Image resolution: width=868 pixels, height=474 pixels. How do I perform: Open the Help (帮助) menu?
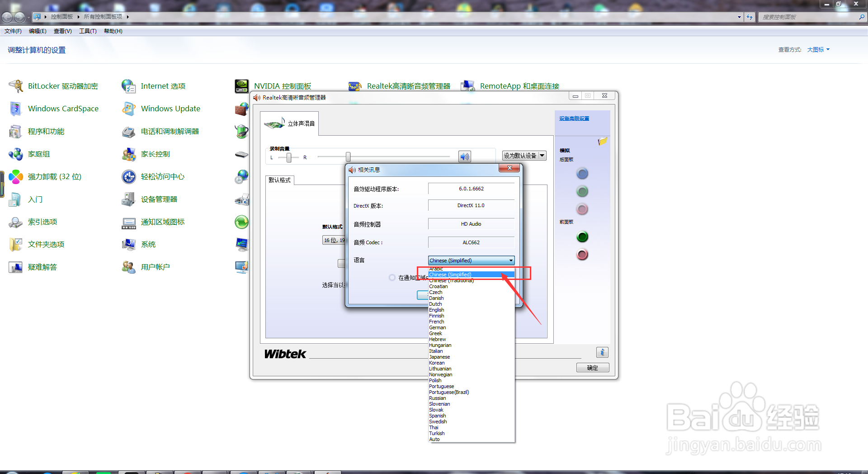[113, 31]
